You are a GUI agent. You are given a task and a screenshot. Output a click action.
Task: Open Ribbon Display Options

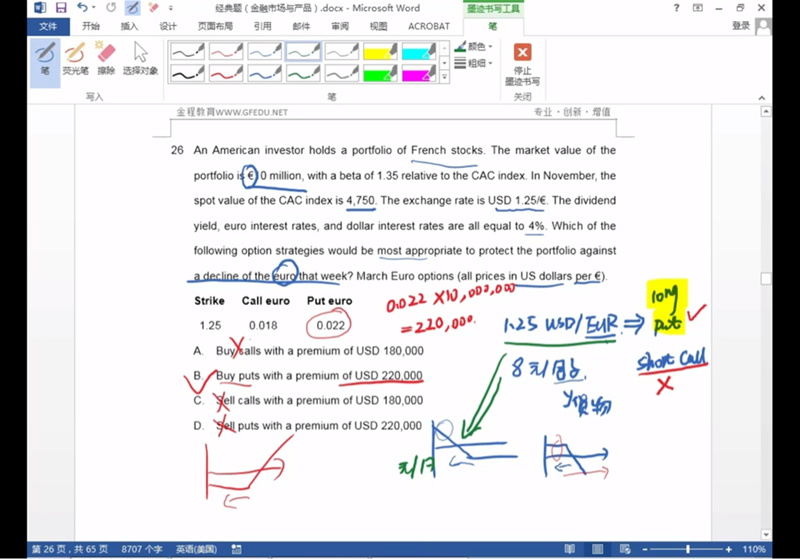697,8
